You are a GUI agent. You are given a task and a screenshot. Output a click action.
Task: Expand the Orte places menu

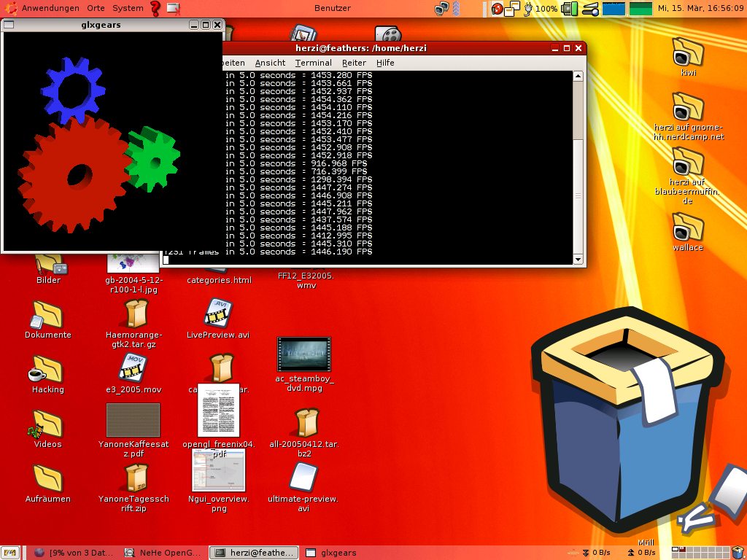96,9
